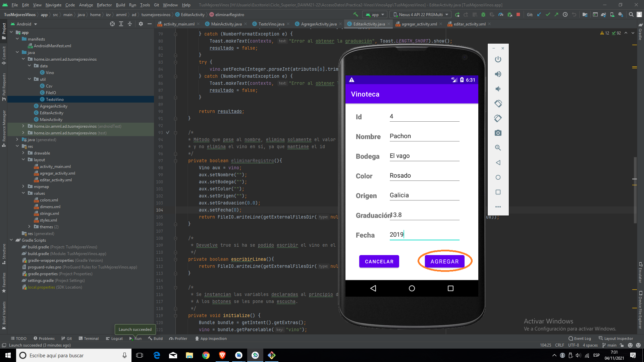Stop the running app with the red square
Screen dimensions: 644x362
pos(518,14)
